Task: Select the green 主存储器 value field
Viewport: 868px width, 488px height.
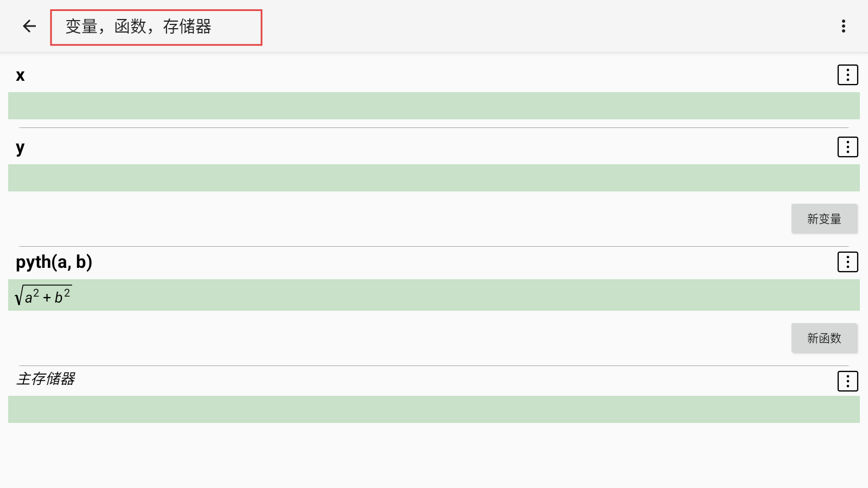Action: pyautogui.click(x=434, y=409)
